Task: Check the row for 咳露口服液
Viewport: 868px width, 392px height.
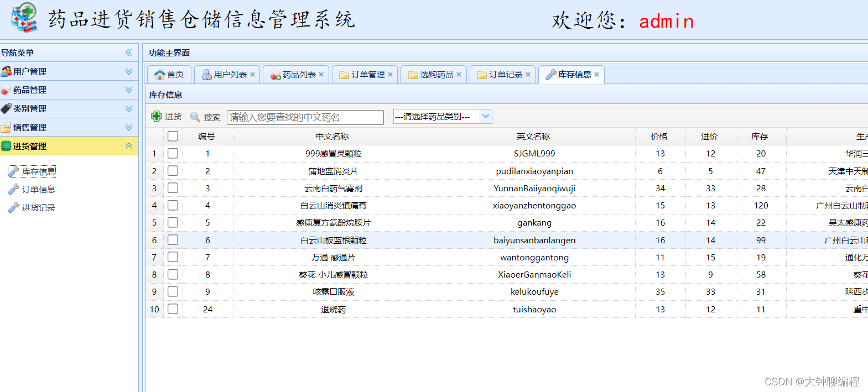Action: [x=173, y=291]
